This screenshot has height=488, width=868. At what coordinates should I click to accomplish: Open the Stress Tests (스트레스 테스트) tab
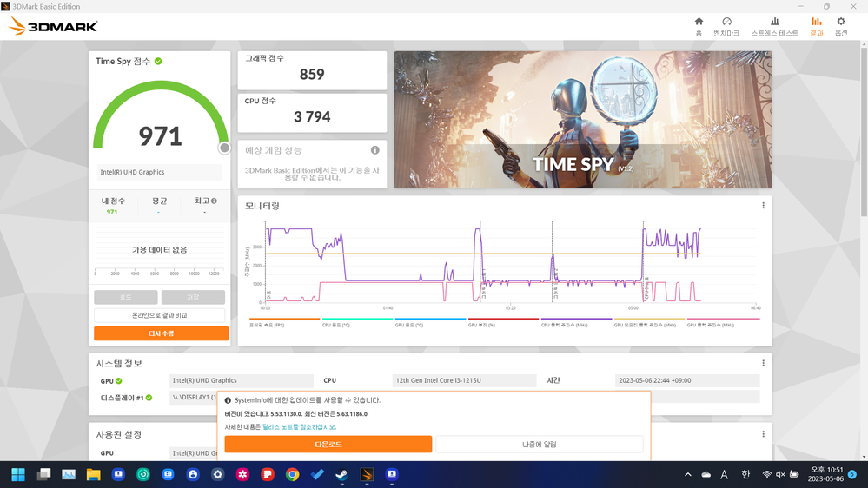pos(774,26)
